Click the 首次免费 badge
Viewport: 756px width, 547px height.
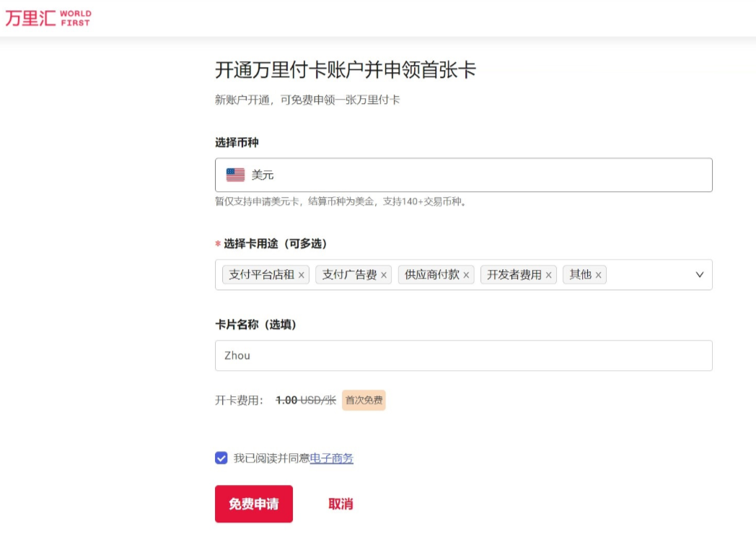pyautogui.click(x=364, y=400)
